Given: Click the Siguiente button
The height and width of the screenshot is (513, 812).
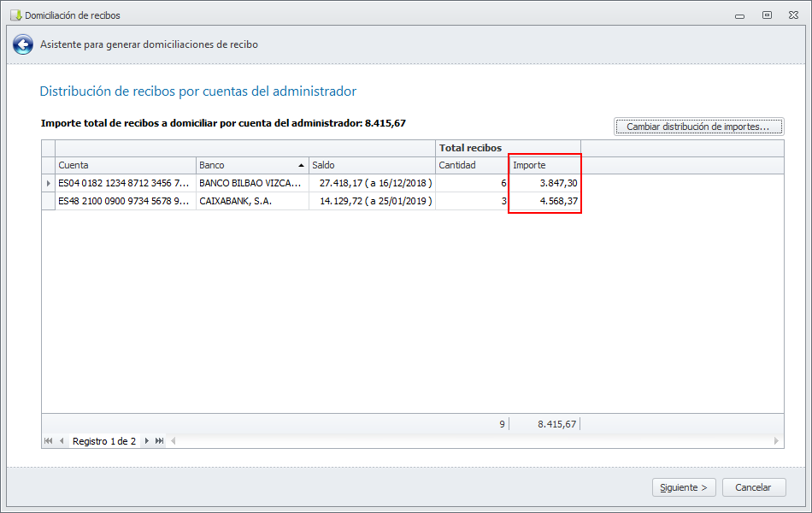Looking at the screenshot, I should tap(684, 487).
